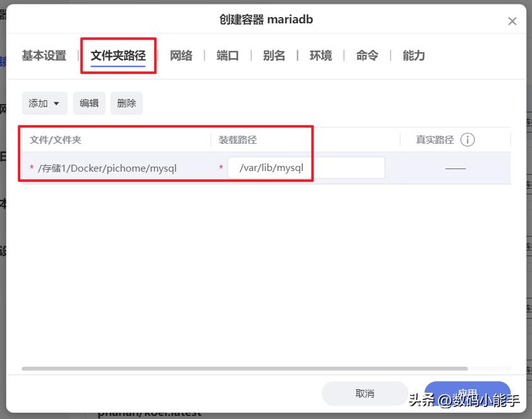
Task: Click the 装载路径 column header
Action: click(238, 140)
